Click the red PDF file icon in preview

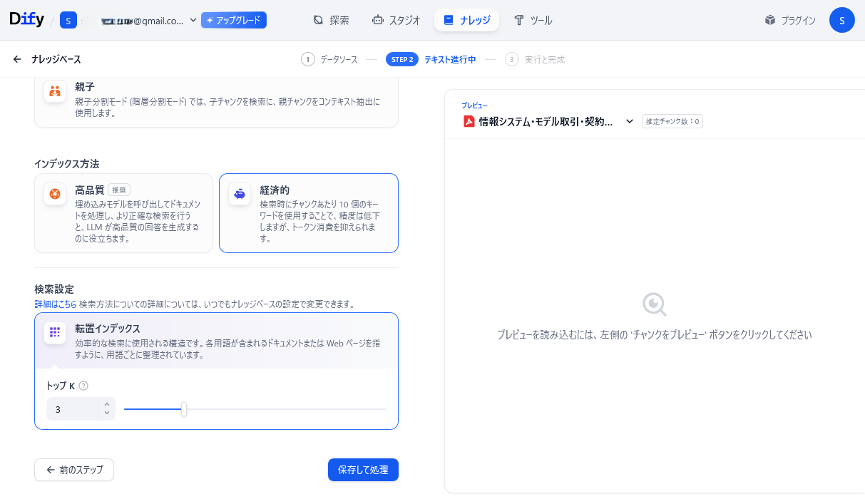point(469,121)
